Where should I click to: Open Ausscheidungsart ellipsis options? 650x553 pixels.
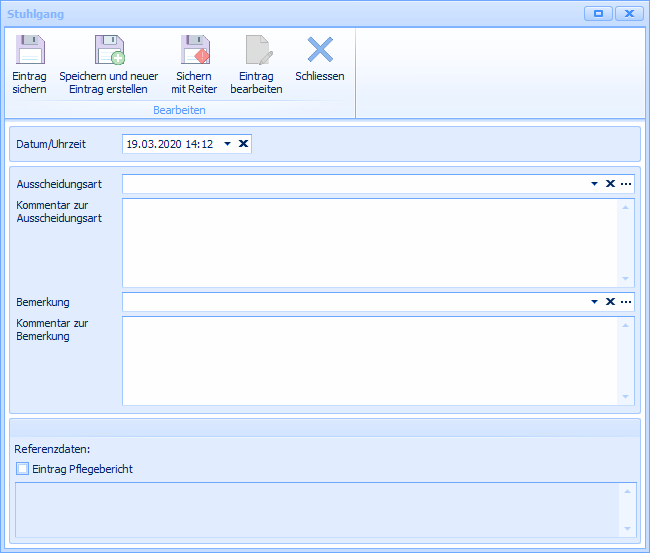pyautogui.click(x=626, y=184)
